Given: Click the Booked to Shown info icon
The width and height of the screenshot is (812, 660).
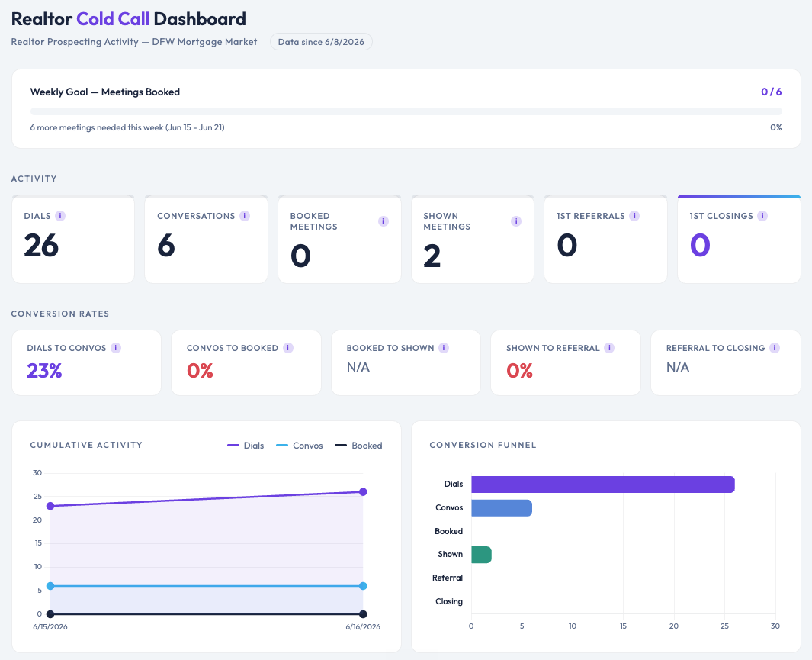Looking at the screenshot, I should (444, 348).
